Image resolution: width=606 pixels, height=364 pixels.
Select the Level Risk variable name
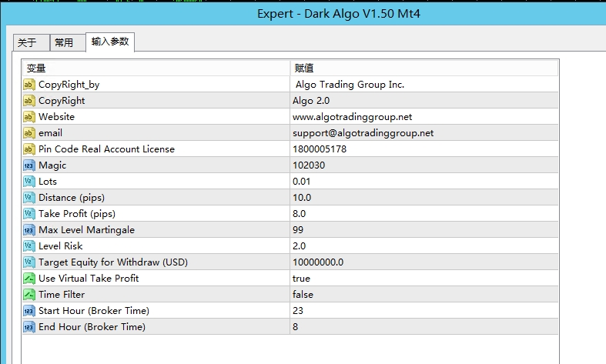click(x=60, y=246)
